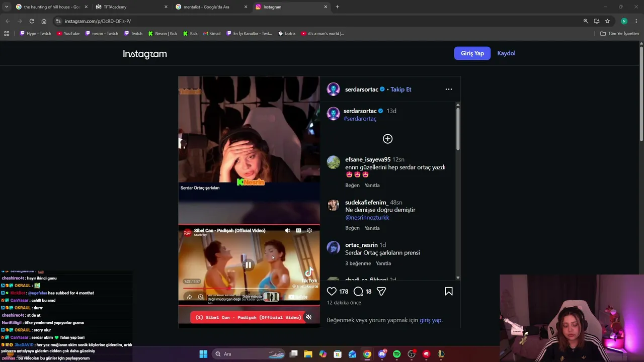View site information for instagram.com
Viewport: 644px width, 362px height.
(58, 21)
